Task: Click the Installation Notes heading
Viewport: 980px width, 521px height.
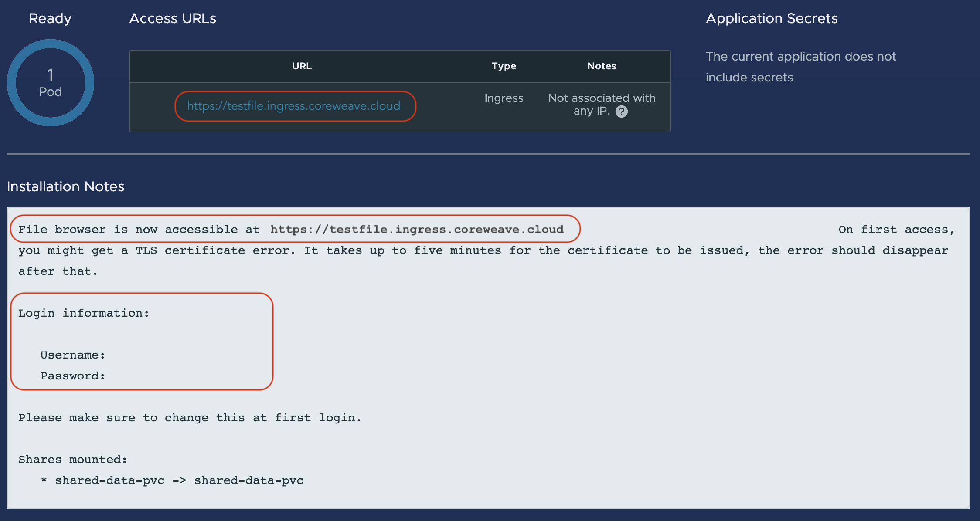Action: coord(66,186)
